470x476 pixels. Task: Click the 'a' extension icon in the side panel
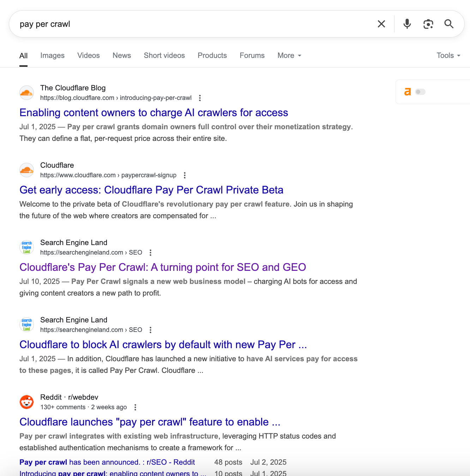pyautogui.click(x=408, y=91)
